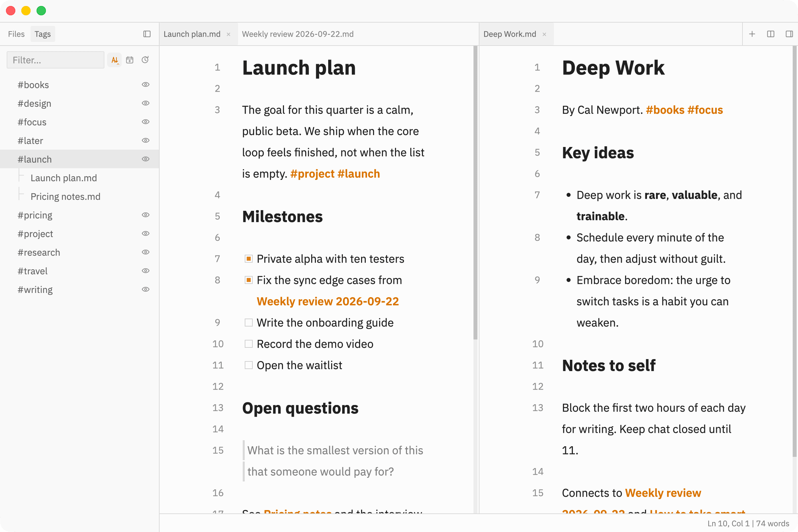Switch to Weekly review 2026-09-22.md tab
Screen dimensions: 798x532
click(x=298, y=34)
